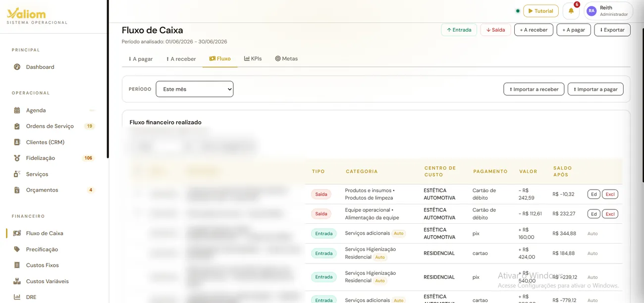Switch to the KPIs tab
This screenshot has width=644, height=303.
[x=253, y=58]
